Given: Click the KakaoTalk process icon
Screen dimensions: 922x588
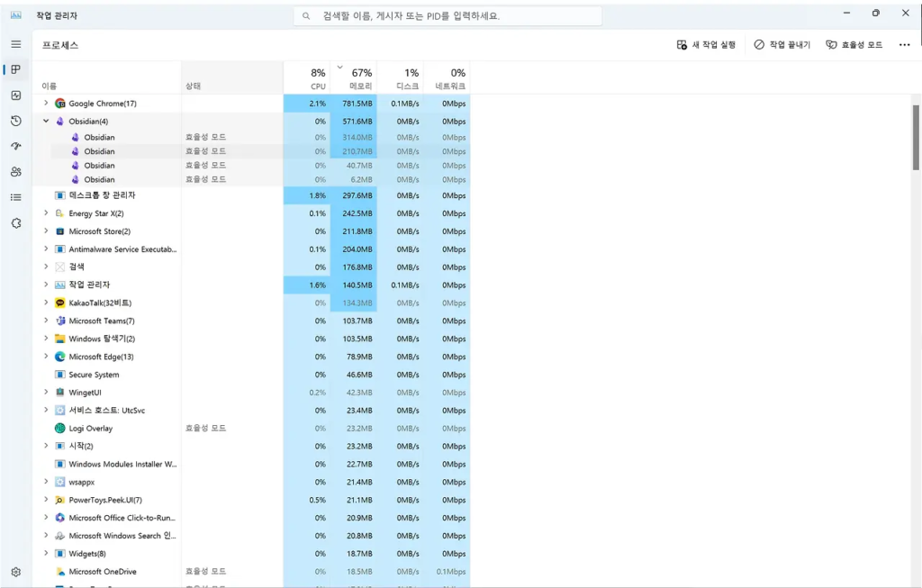Looking at the screenshot, I should pos(60,303).
